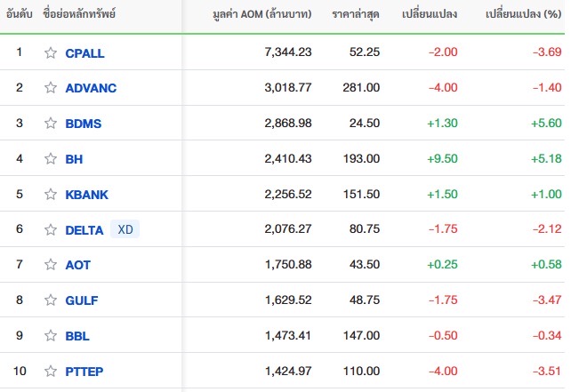The image size is (571, 392).
Task: Click the XD badge next to DELTA
Action: (125, 229)
